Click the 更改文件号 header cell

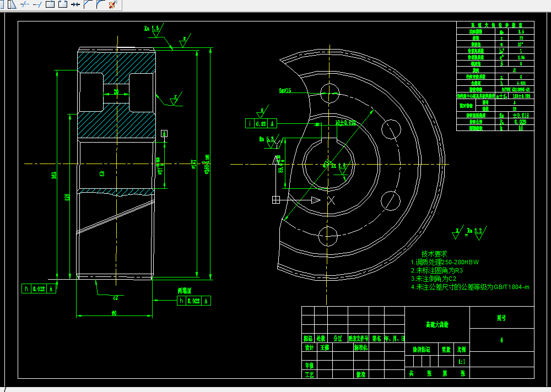click(x=359, y=338)
